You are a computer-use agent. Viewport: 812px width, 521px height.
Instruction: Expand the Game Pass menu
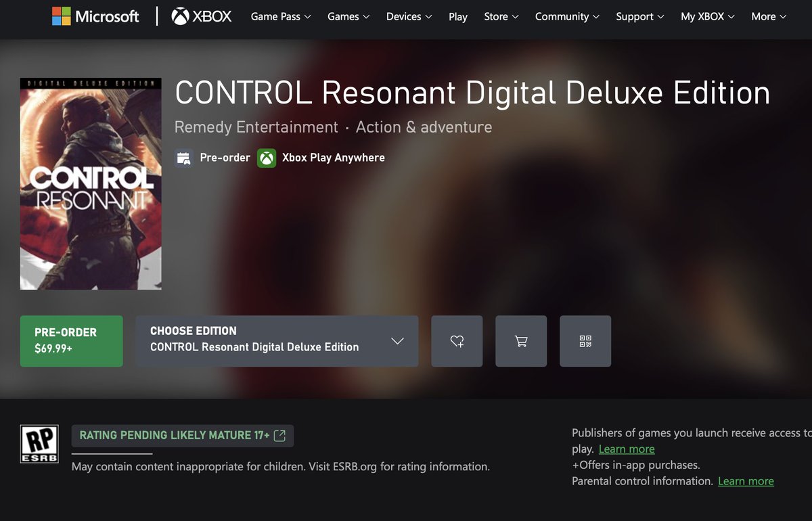pos(281,16)
